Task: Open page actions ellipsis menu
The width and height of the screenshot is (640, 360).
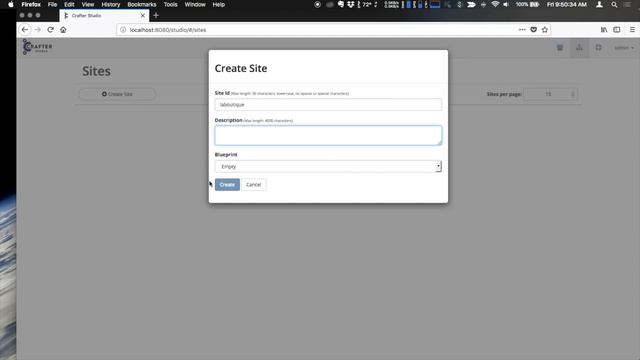Action: [522, 30]
